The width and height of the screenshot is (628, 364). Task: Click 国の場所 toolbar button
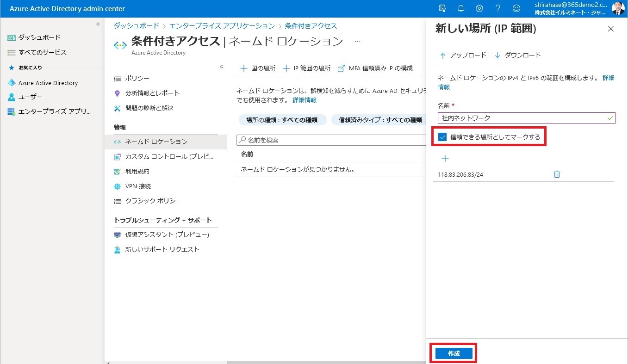pos(258,68)
